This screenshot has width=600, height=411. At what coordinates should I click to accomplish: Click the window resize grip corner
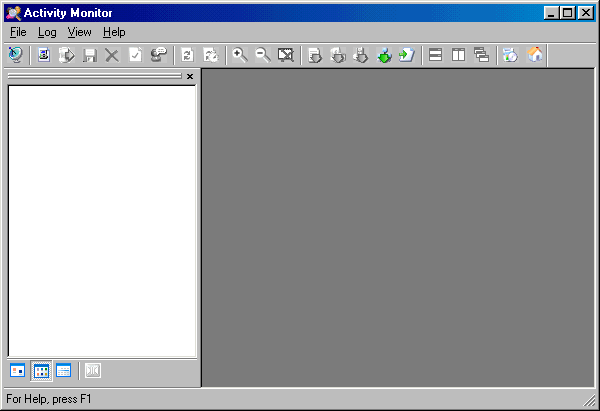(591, 402)
